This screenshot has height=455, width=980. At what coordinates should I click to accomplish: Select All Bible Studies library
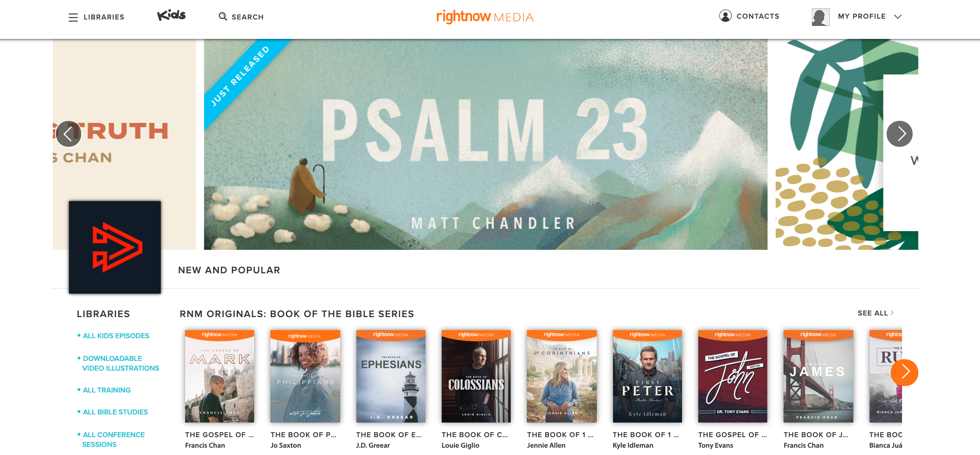click(115, 412)
